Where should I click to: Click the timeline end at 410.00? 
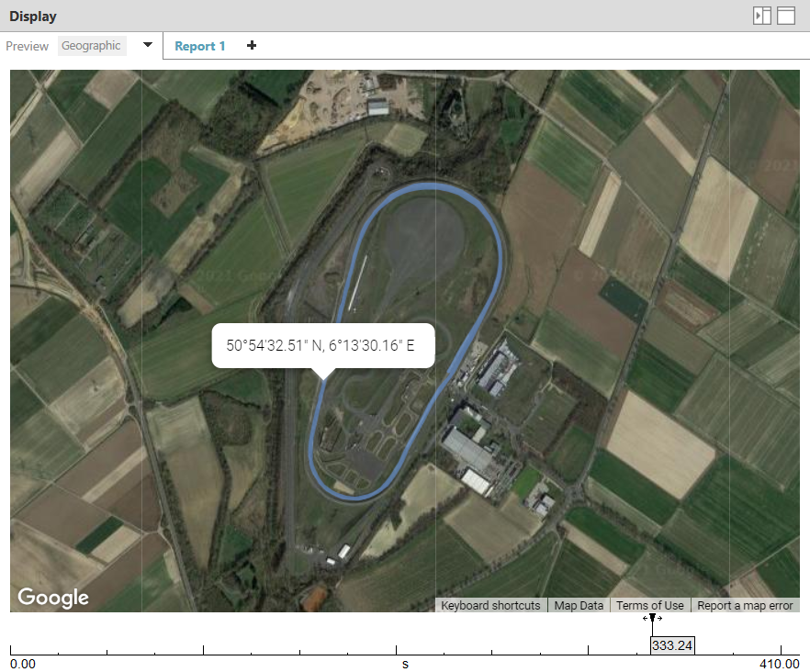click(x=779, y=663)
